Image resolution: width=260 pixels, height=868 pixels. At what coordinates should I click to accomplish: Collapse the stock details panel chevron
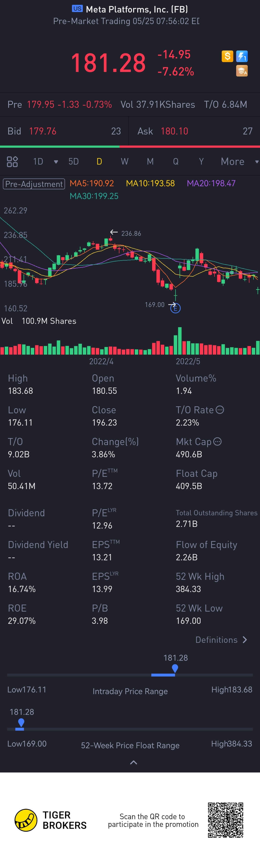click(134, 762)
